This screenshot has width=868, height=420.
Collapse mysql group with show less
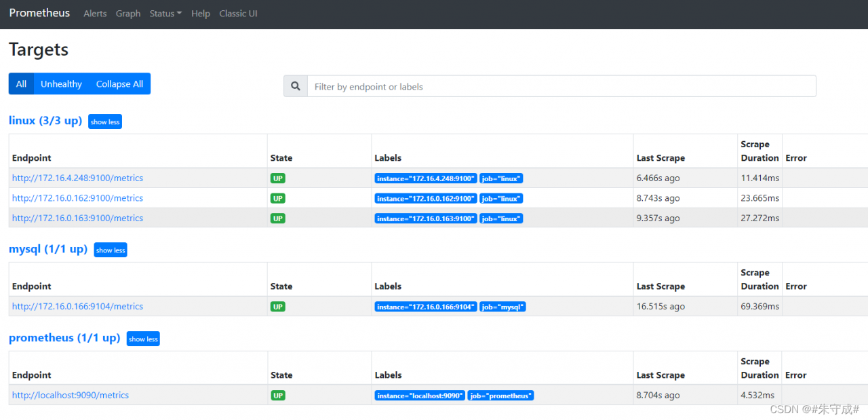[111, 250]
